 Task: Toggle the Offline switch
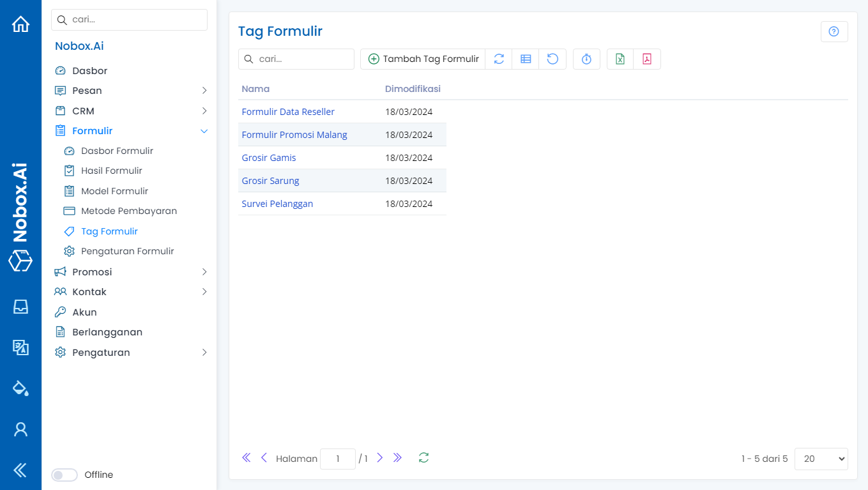[x=65, y=475]
